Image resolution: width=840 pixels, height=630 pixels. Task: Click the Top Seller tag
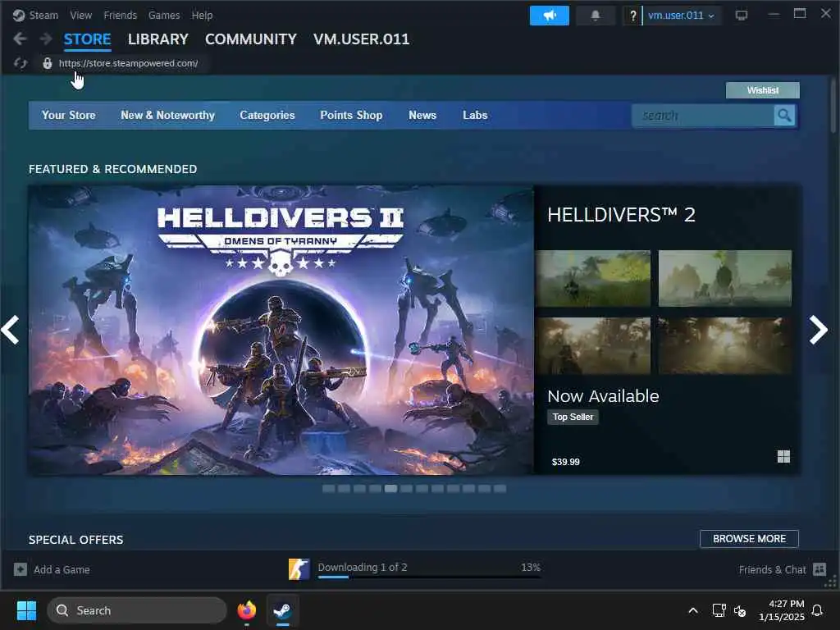[573, 417]
